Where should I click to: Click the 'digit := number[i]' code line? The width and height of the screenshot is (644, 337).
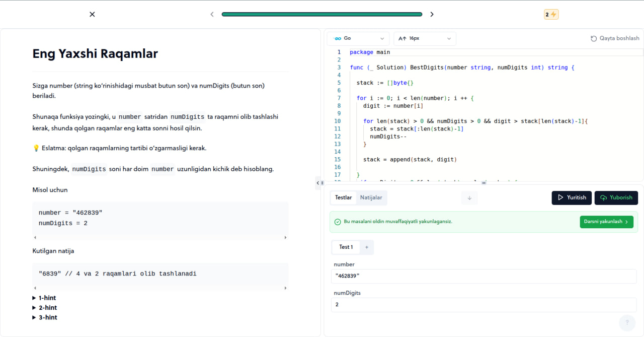[393, 106]
